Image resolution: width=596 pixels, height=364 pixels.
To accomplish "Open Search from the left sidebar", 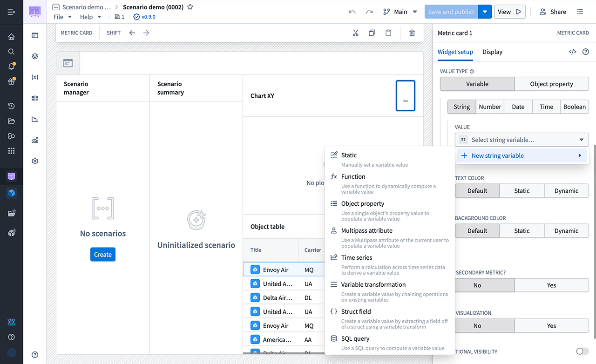I will point(12,52).
